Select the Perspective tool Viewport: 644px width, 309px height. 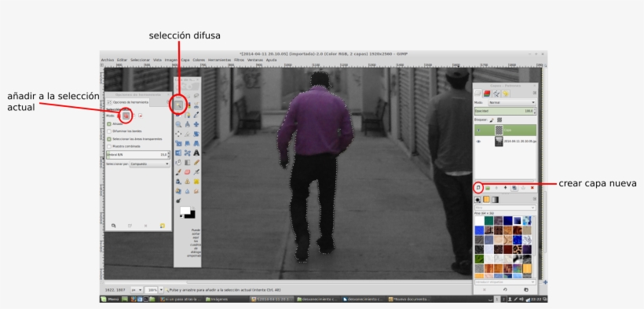pos(196,143)
